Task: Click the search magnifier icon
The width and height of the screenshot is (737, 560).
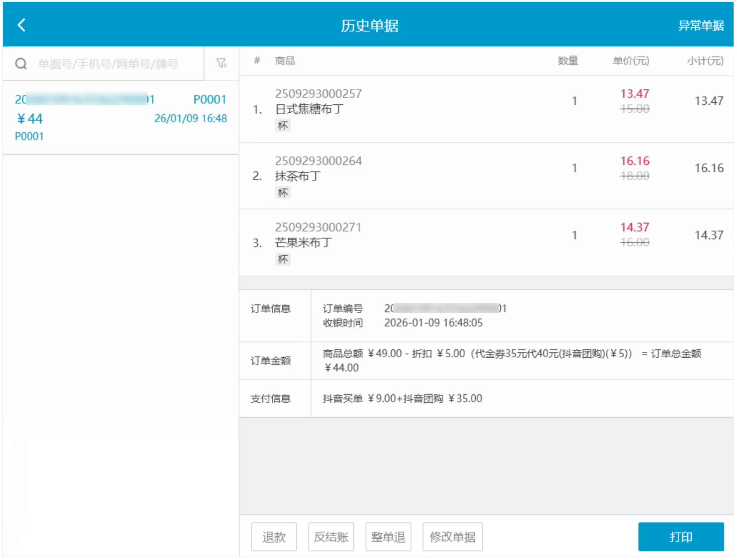Action: [x=21, y=64]
